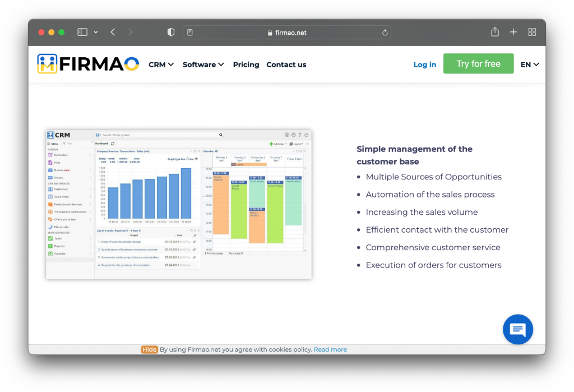Screen dimensions: 574x392
Task: Open the Safari share icon
Action: tap(495, 32)
